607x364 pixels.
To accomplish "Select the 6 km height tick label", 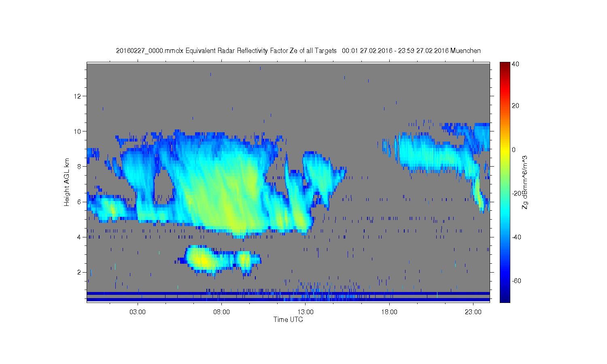I will (x=80, y=202).
